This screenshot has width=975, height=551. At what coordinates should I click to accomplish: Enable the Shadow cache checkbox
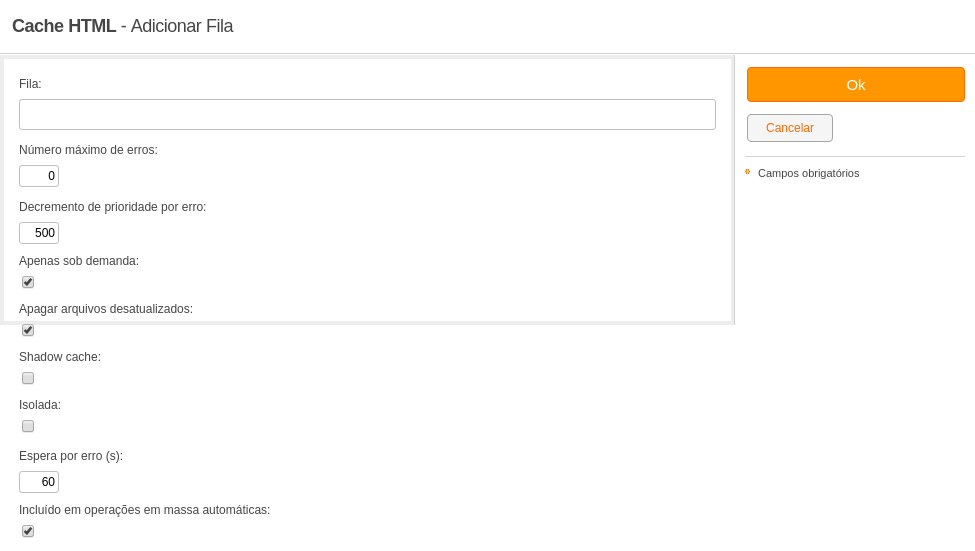point(28,378)
